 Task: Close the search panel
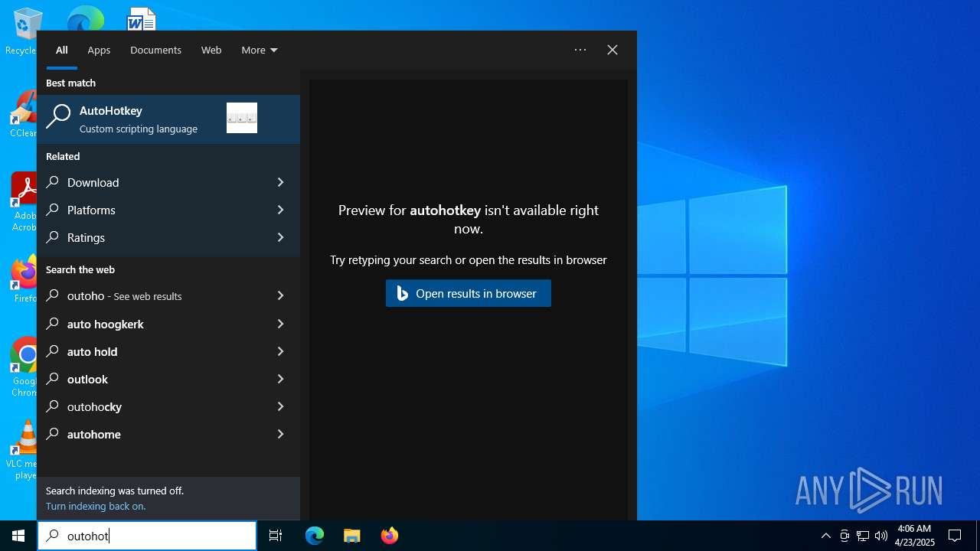pos(612,50)
